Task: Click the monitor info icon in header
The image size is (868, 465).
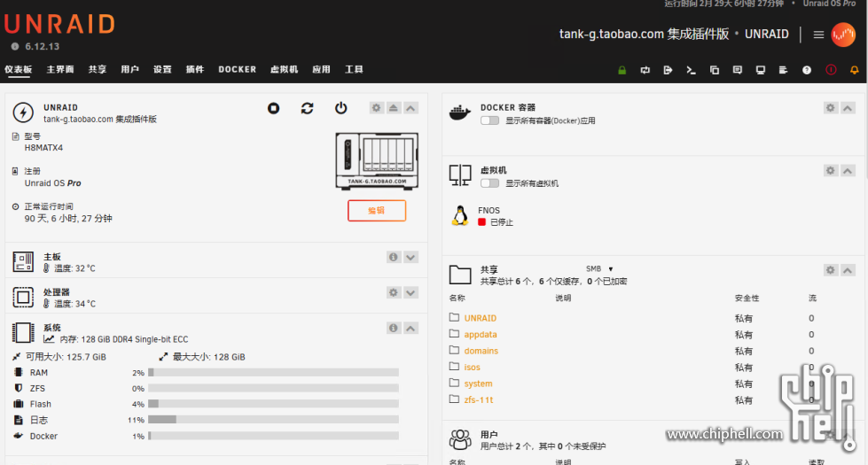Action: coord(761,70)
